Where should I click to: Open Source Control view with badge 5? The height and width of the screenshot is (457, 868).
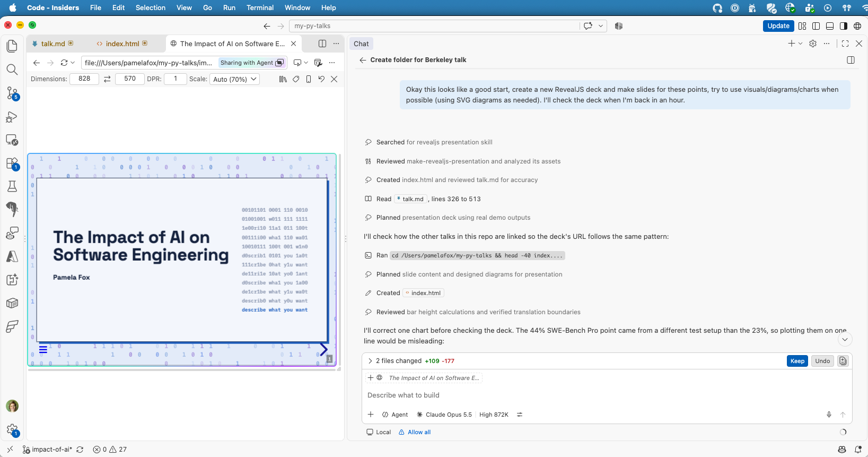[x=12, y=93]
